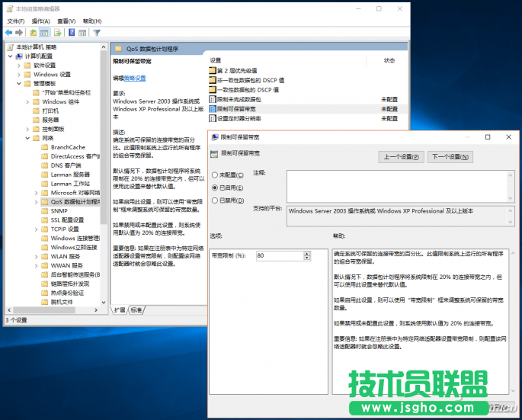
Task: Click the back arrow toolbar icon
Action: [x=9, y=33]
